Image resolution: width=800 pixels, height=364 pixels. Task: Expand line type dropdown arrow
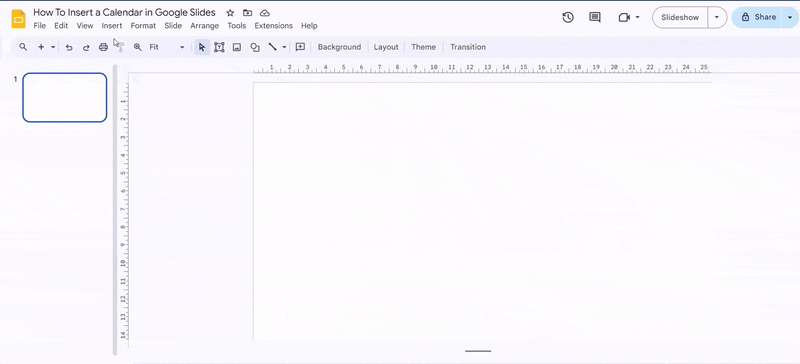click(284, 47)
